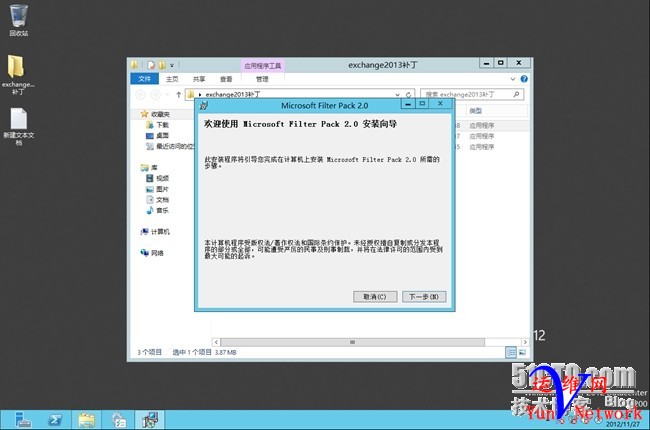The image size is (650, 430).
Task: Open the Videos library
Action: click(x=158, y=178)
